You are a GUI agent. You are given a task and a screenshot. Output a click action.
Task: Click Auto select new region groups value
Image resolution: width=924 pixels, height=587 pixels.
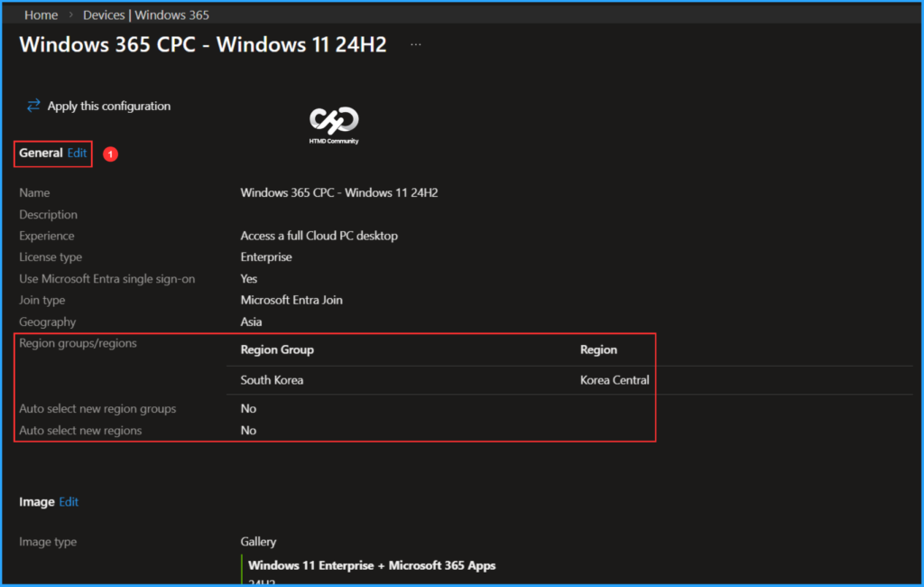248,408
